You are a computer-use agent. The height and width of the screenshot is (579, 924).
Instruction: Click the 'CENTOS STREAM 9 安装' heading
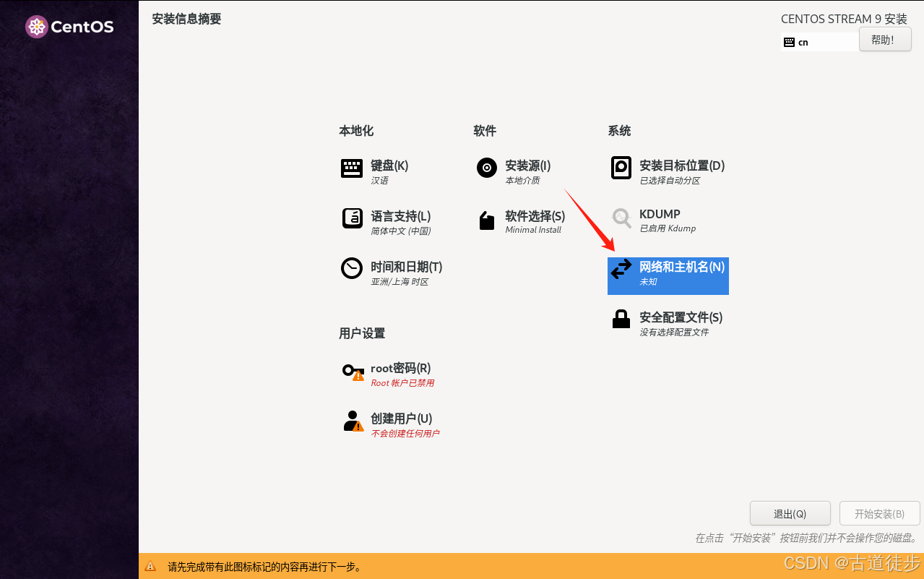point(844,19)
